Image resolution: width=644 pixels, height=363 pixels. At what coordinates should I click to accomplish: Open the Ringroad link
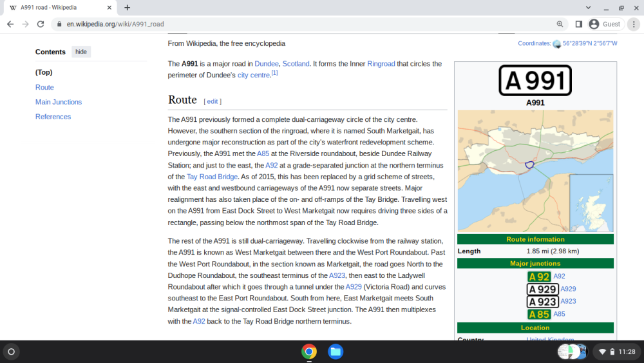tap(381, 64)
